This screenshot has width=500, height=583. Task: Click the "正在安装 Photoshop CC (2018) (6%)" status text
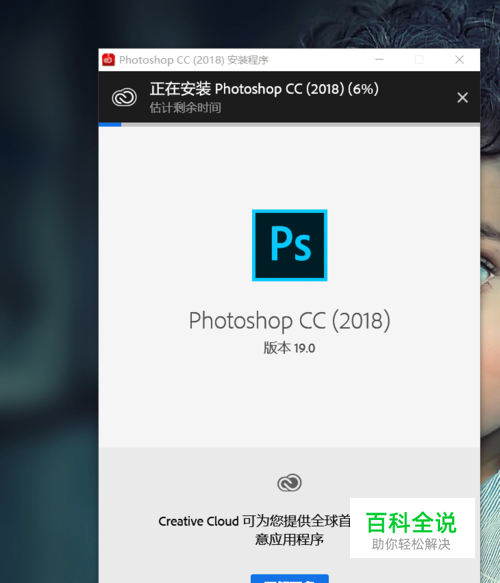click(264, 89)
